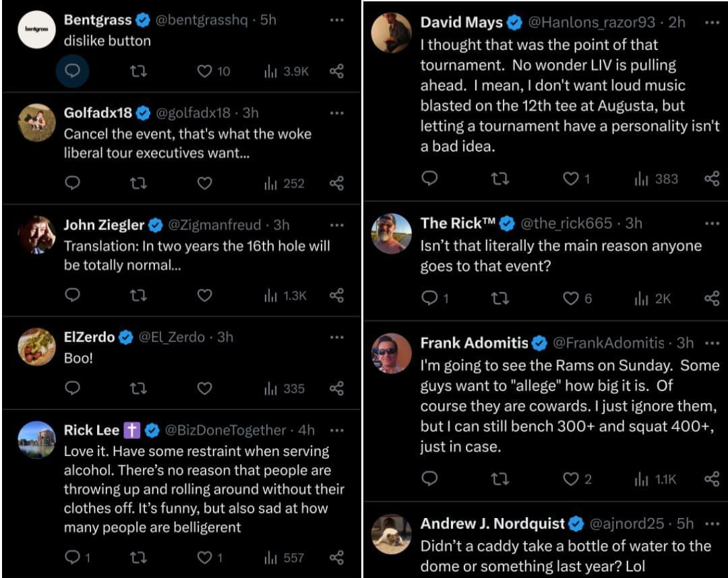This screenshot has width=728, height=578.
Task: Open Rick Lee's profile avatar
Action: [37, 438]
